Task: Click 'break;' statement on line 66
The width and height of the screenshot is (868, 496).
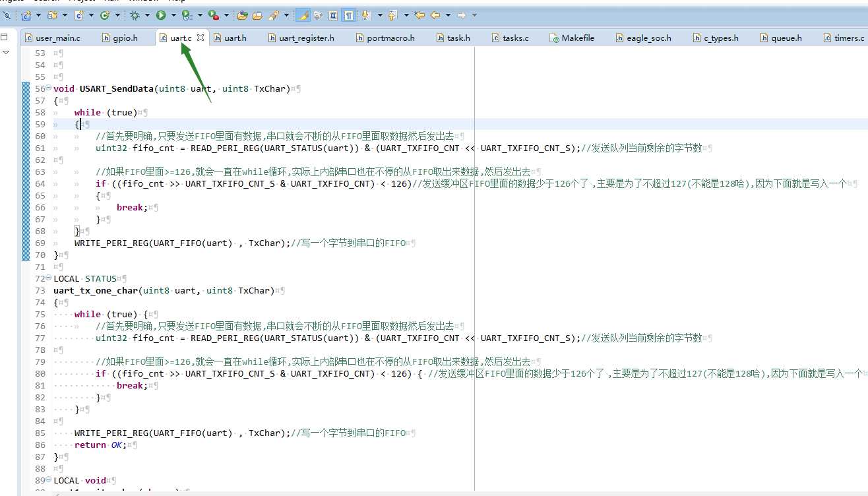Action: (133, 207)
